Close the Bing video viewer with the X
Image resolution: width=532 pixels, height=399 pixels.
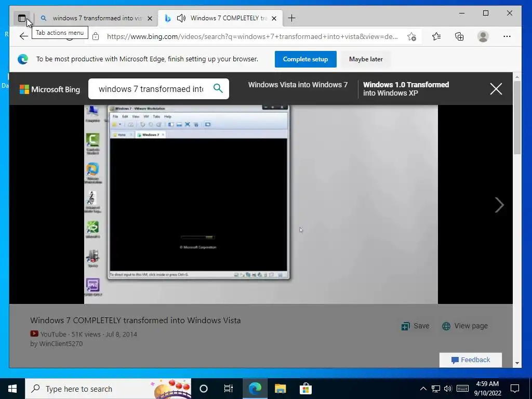coord(496,89)
